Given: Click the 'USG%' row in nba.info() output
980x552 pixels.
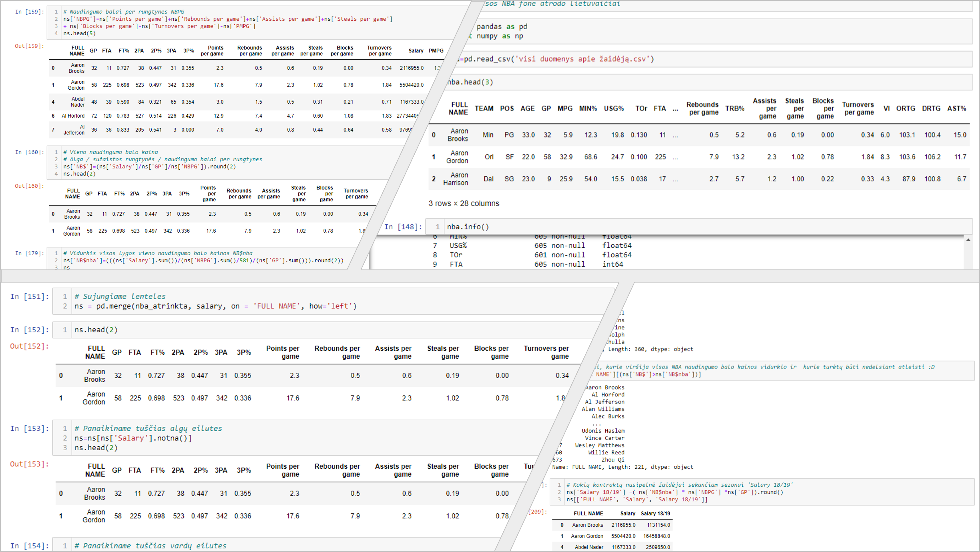Looking at the screenshot, I should click(532, 246).
